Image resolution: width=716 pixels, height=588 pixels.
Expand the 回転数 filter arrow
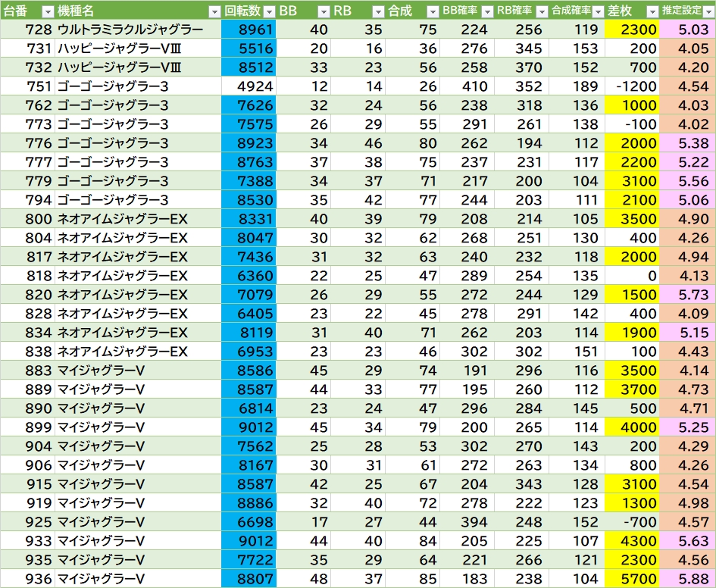pyautogui.click(x=268, y=11)
